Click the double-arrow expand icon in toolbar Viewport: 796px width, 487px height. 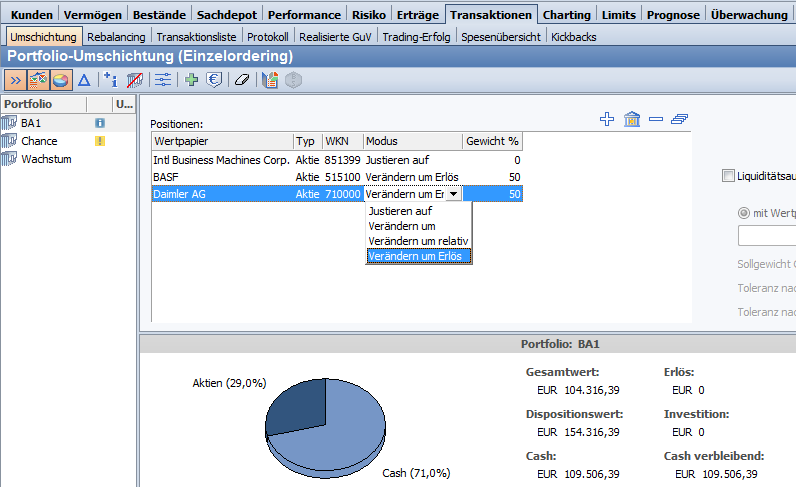tap(15, 80)
